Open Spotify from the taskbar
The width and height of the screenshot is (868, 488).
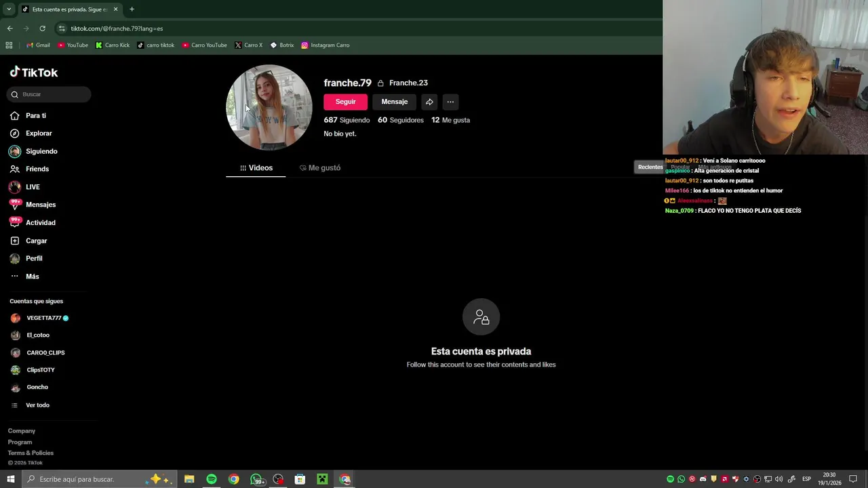[212, 479]
